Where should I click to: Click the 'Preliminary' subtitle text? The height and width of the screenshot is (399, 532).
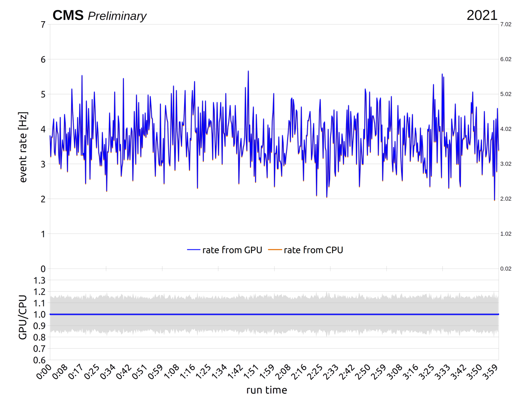pos(117,16)
